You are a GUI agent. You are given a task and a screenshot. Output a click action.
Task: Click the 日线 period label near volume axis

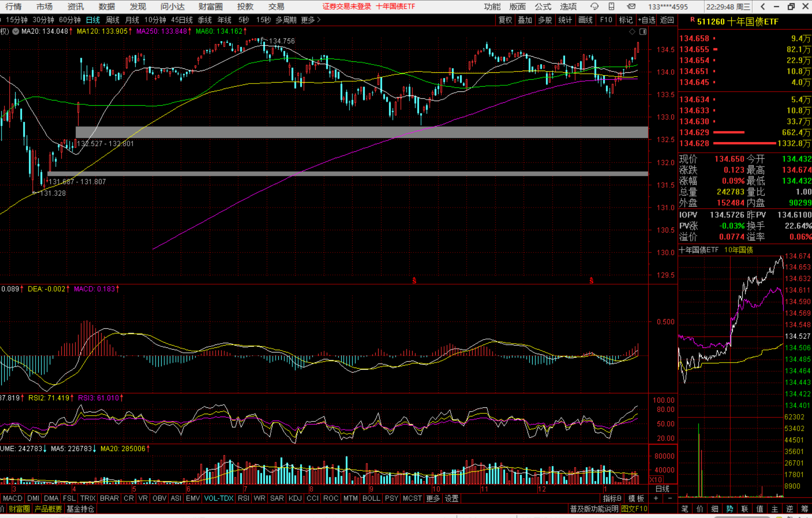click(662, 488)
